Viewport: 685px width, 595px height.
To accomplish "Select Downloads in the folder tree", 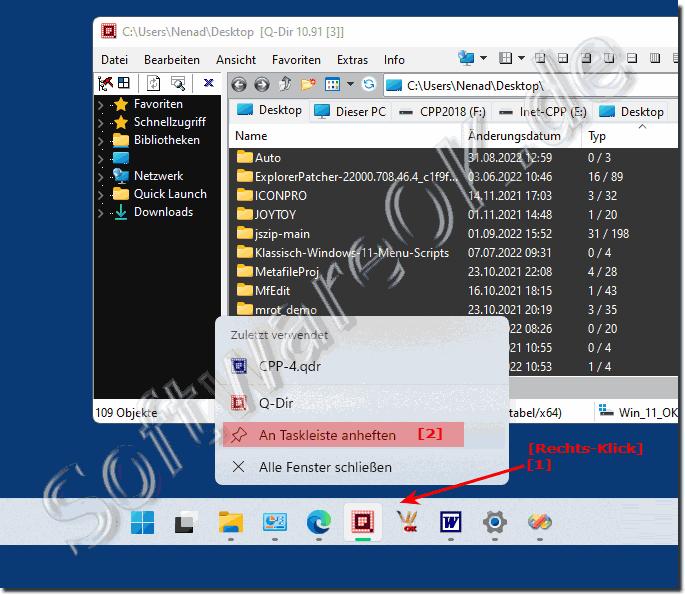I will [x=163, y=212].
